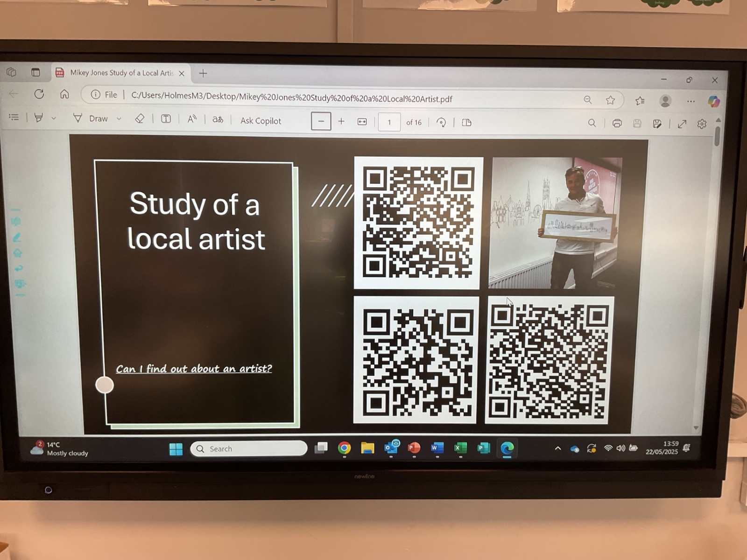Image resolution: width=747 pixels, height=560 pixels.
Task: Launch Google Chrome from the taskbar
Action: click(345, 448)
